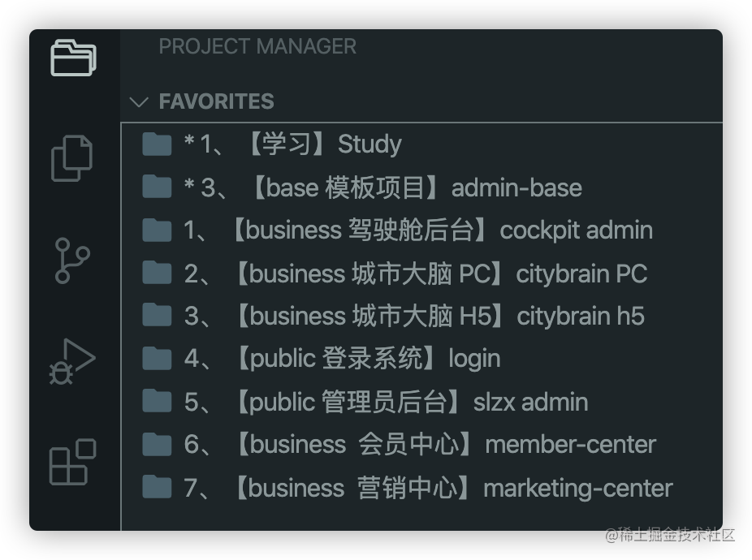Click the folder icon beside Study project
Screen dimensions: 752x560
click(x=157, y=144)
